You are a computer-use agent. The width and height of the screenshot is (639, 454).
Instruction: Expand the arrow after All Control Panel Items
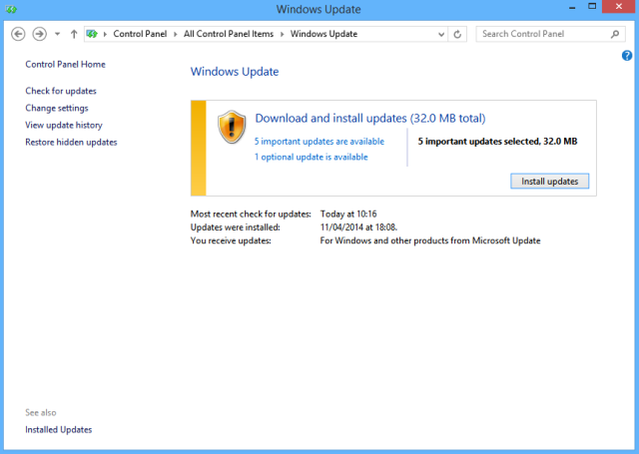[x=282, y=34]
